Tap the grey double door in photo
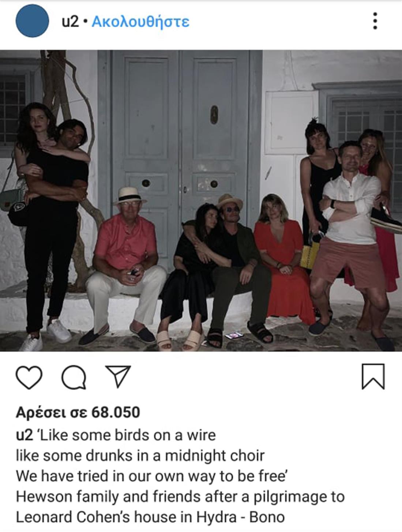 [180, 146]
